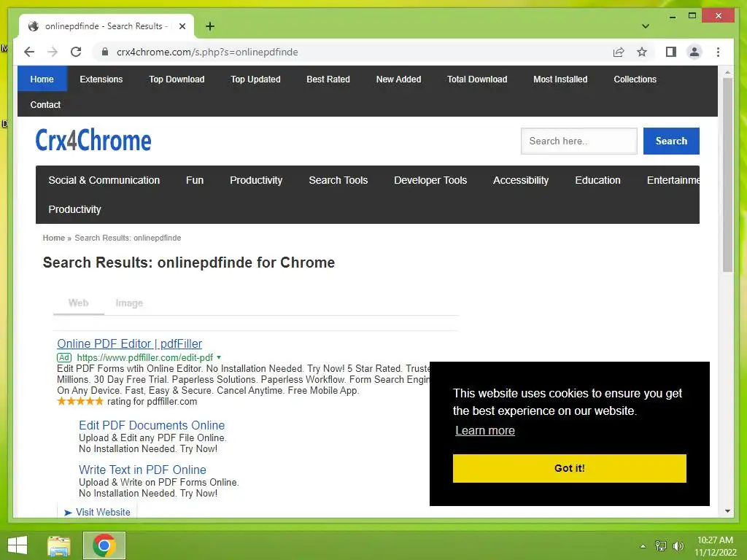Screen dimensions: 747x560
Task: Click the Chrome taskbar icon
Action: pyautogui.click(x=104, y=545)
